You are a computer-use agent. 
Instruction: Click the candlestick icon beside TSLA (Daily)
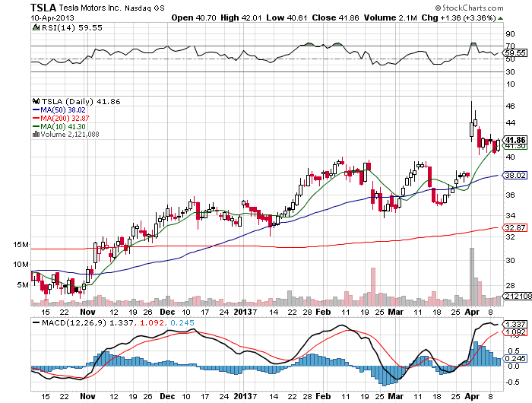(36, 101)
